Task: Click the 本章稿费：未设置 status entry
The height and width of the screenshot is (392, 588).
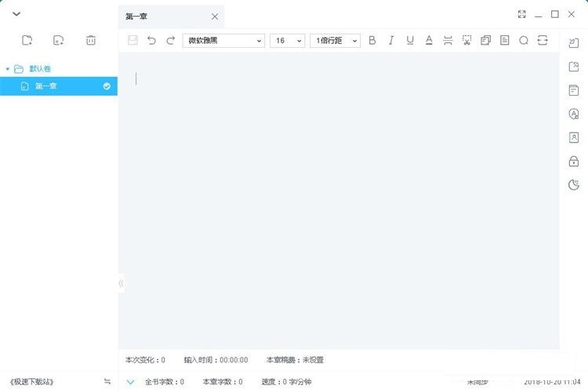Action: [x=295, y=360]
